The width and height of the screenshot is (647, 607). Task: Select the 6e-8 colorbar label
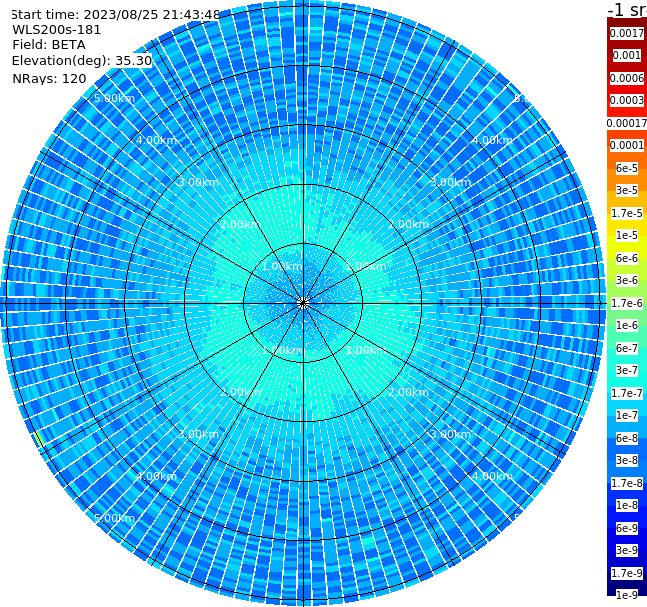(627, 438)
